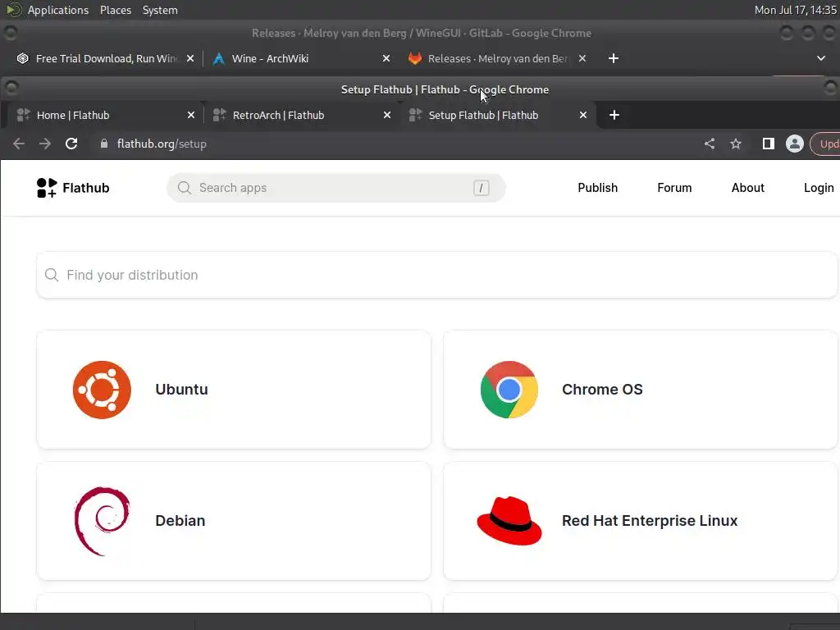
Task: Click the Red Hat fedora logo
Action: point(509,521)
